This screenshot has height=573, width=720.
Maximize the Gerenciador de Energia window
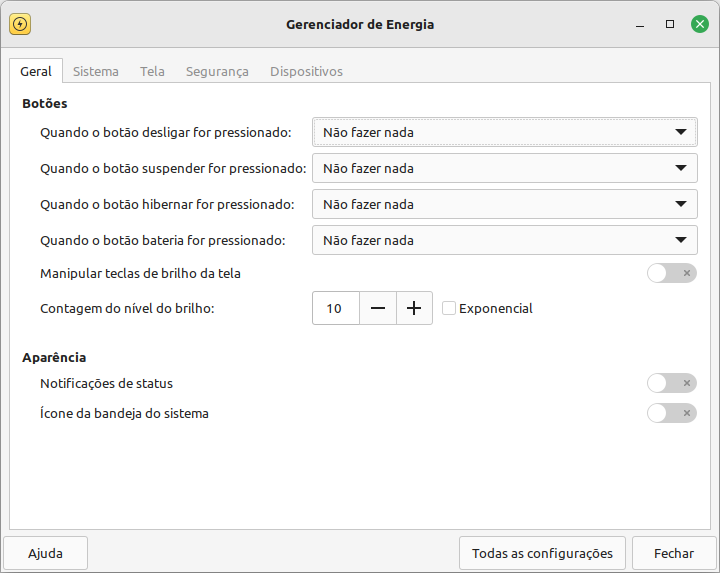click(670, 24)
